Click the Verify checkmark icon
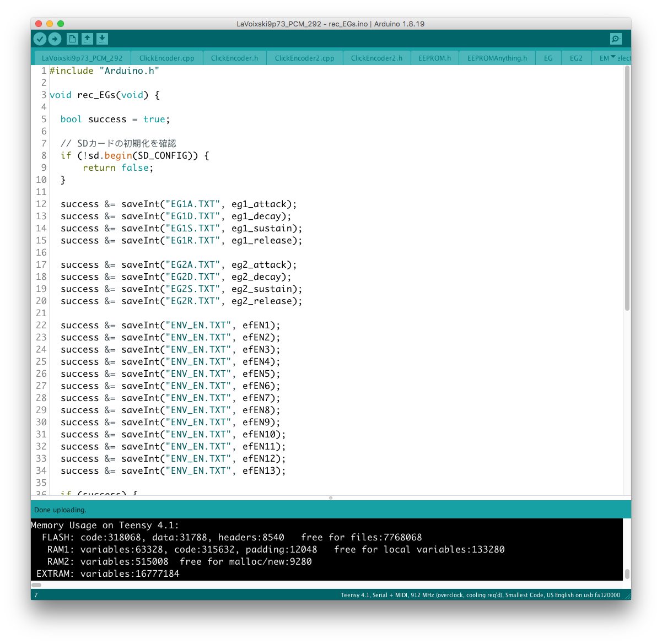662x644 pixels. click(40, 39)
